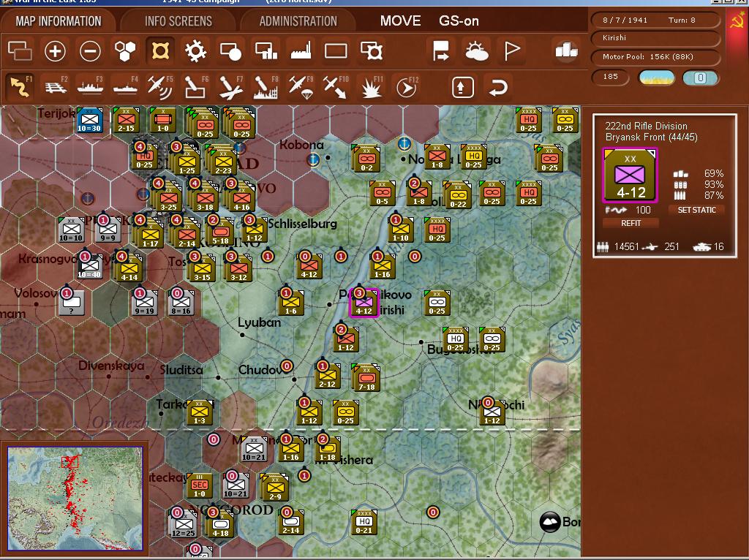
Task: Click the REFIT button
Action: 631,223
